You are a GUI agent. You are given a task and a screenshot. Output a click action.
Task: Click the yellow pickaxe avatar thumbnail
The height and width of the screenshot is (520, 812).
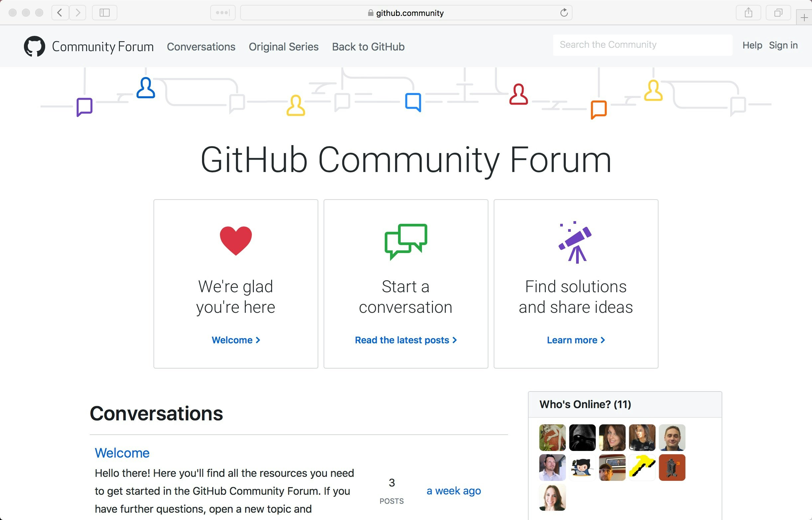coord(642,468)
